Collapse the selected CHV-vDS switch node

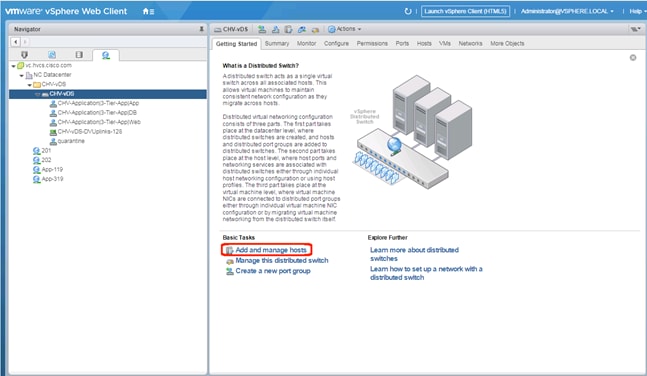(x=38, y=95)
